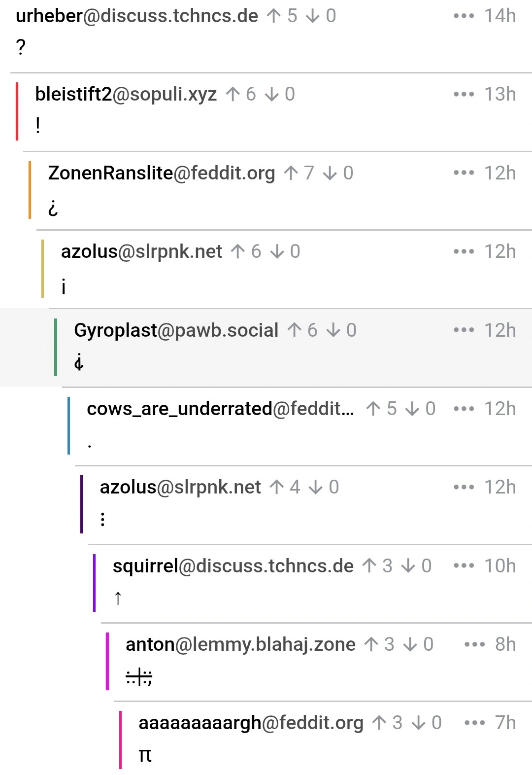Open bleistift2@sopuli.xyz user profile
The height and width of the screenshot is (775, 532).
click(x=126, y=94)
